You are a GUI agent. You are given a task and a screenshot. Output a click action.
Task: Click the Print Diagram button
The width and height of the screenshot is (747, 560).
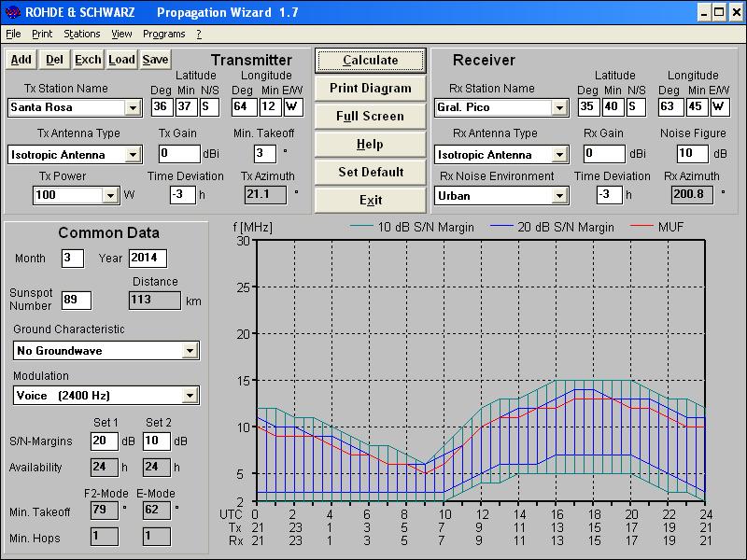(x=370, y=88)
